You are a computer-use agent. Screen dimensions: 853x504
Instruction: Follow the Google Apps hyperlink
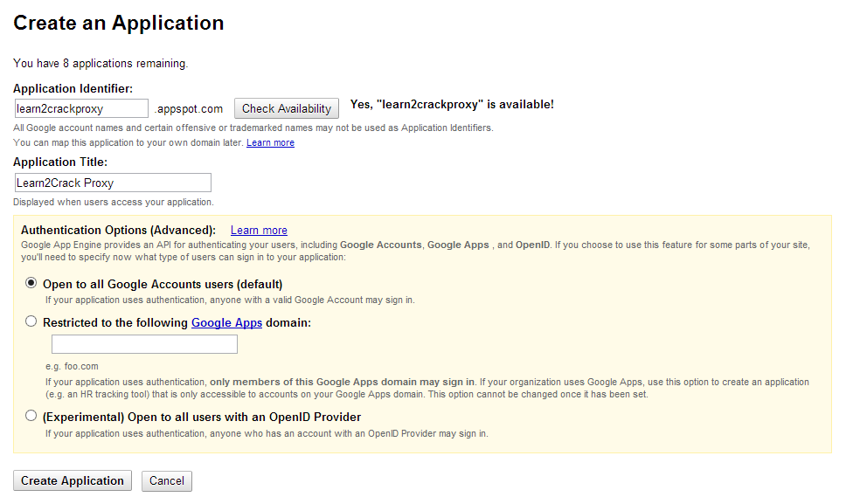(226, 322)
